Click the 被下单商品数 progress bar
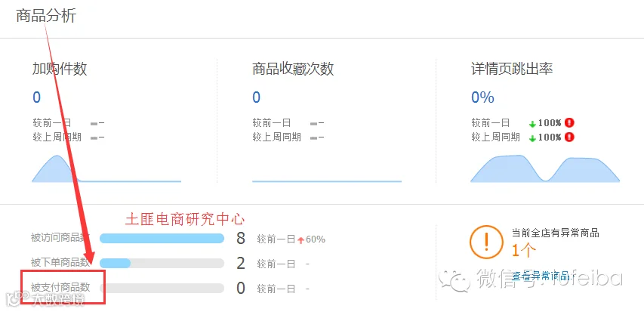 [162, 263]
